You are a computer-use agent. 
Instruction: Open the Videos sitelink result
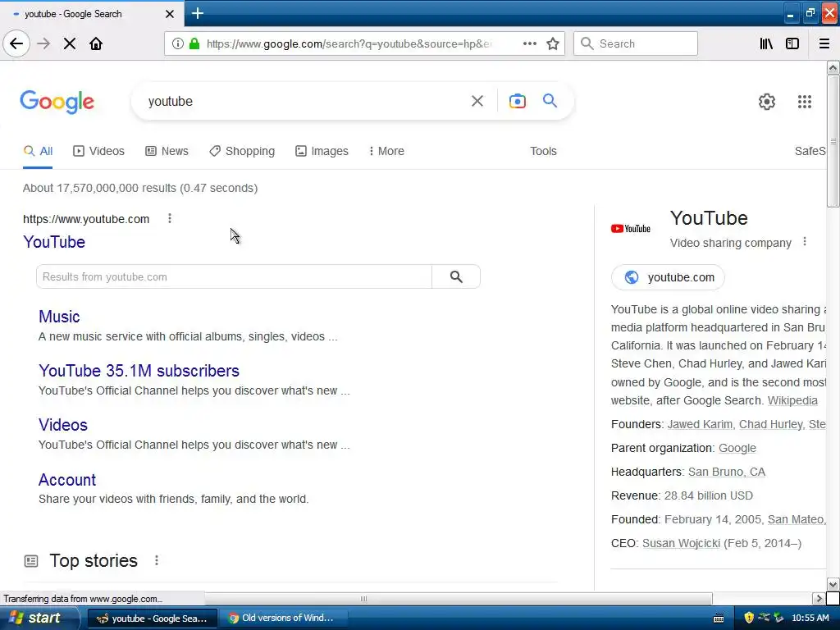[x=62, y=425]
